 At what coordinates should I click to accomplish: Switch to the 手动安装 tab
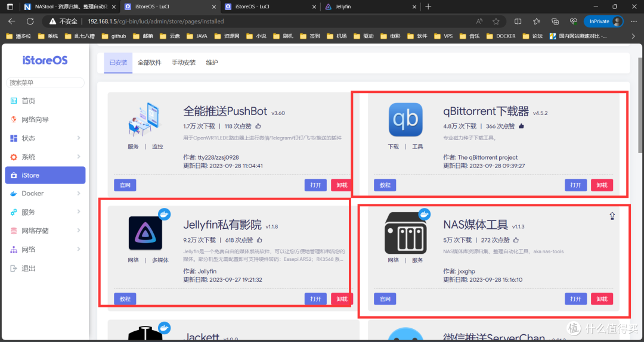184,63
